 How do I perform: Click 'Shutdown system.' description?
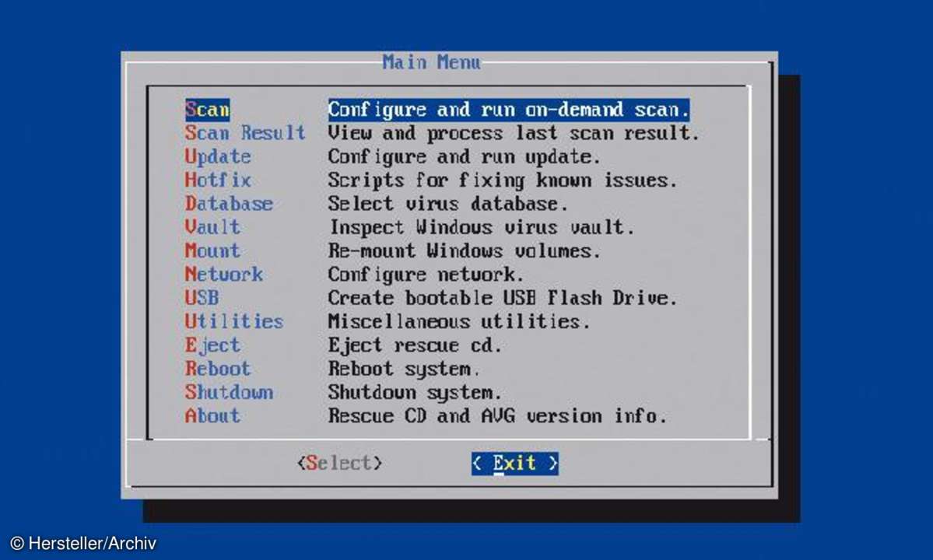coord(416,392)
